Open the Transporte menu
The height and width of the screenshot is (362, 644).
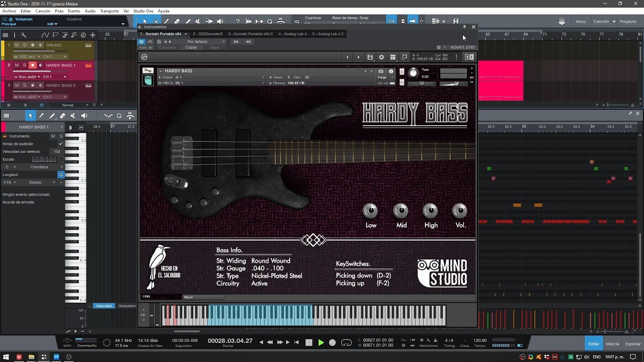(109, 11)
